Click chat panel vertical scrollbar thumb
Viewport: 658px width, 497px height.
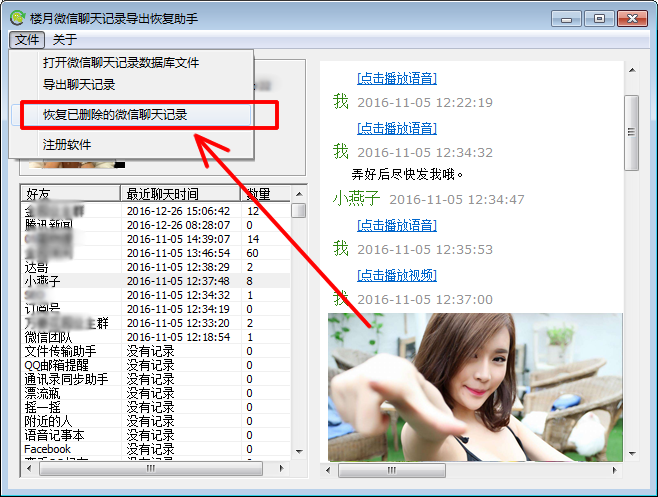632,133
